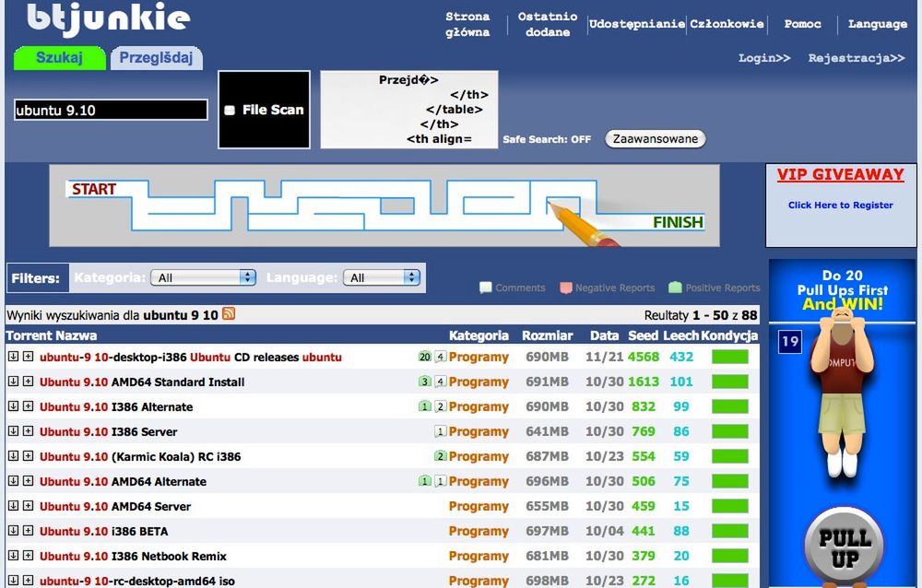Click the Rozmiar column header
Viewport: 922px width, 588px height.
click(x=547, y=335)
